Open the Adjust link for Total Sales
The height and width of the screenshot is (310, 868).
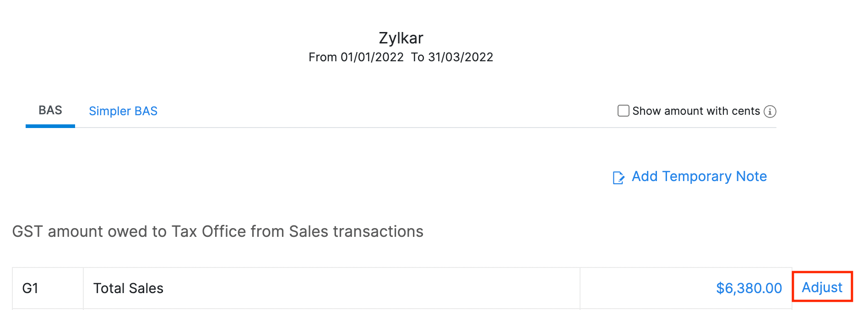(822, 288)
